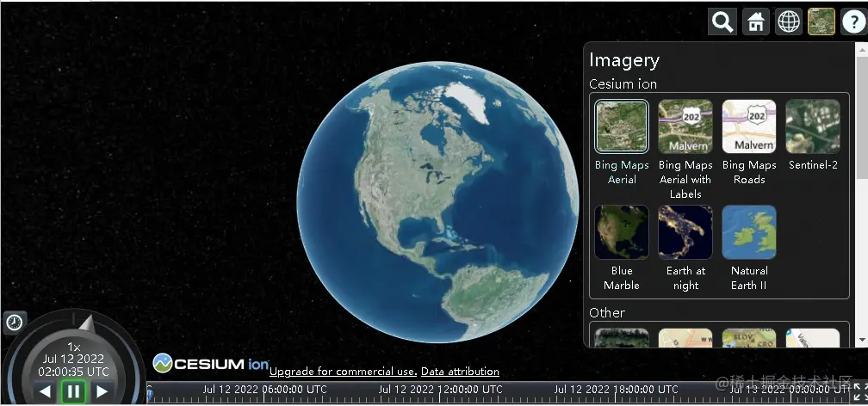This screenshot has width=868, height=406.
Task: Click the Imagery panel title
Action: [623, 59]
